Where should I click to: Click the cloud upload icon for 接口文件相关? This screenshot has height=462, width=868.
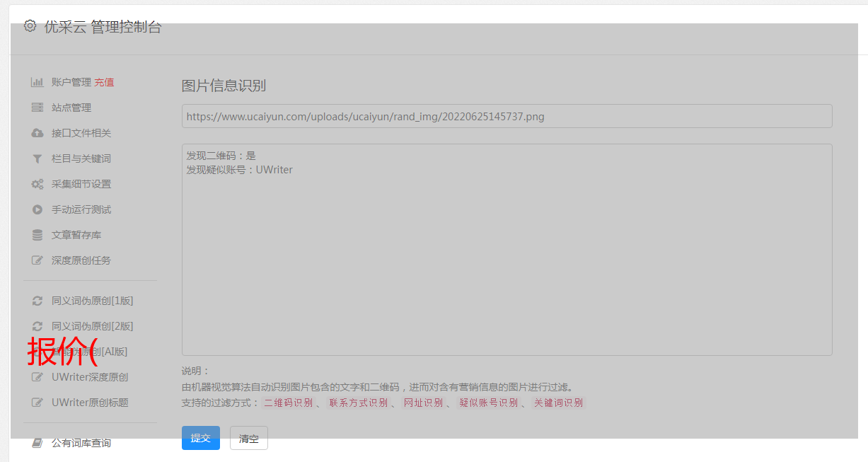[x=37, y=133]
